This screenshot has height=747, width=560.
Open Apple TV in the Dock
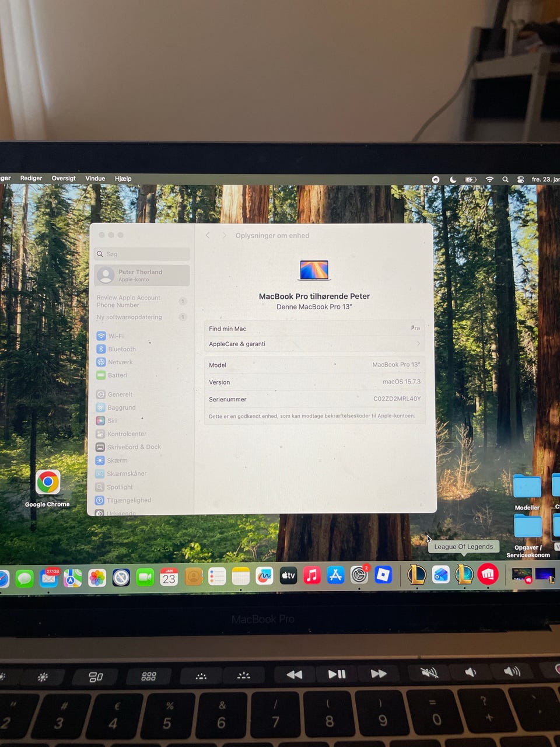(288, 576)
